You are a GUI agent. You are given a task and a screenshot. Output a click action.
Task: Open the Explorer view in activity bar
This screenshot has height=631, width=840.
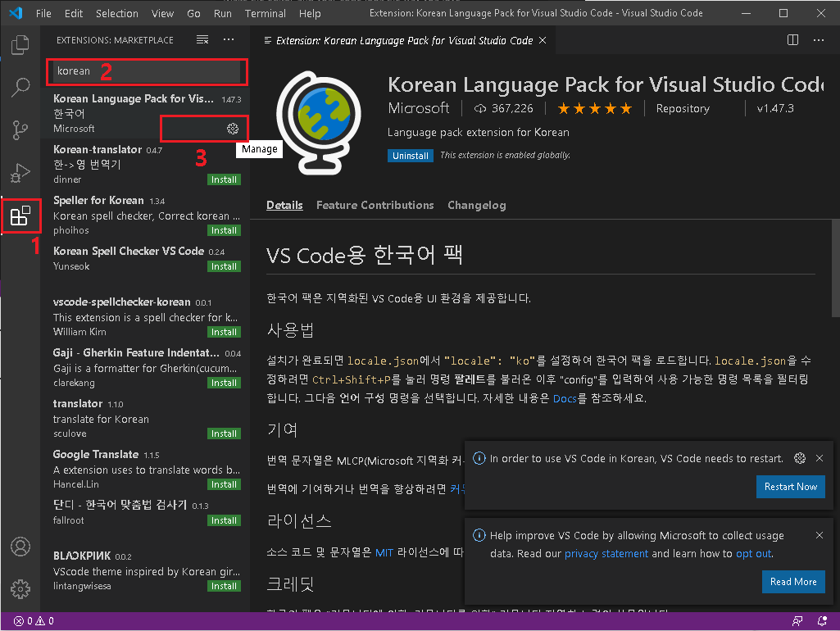[20, 45]
